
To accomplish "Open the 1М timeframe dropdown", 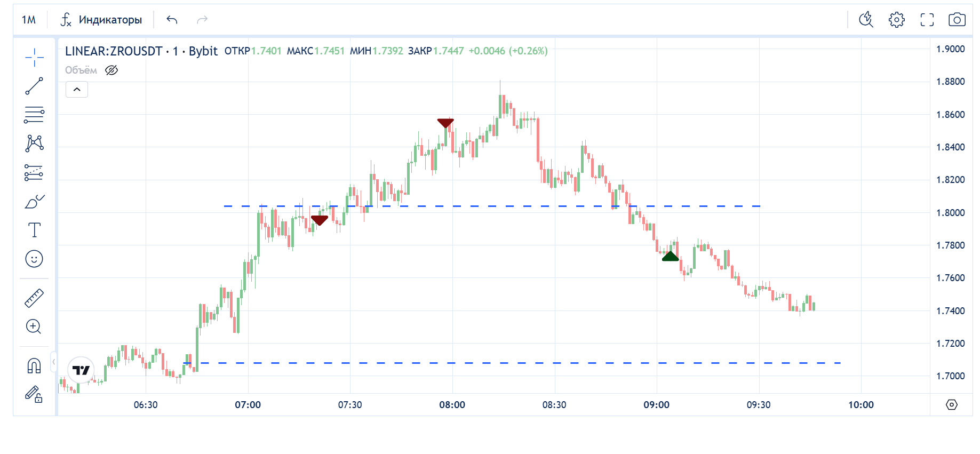I will click(29, 20).
